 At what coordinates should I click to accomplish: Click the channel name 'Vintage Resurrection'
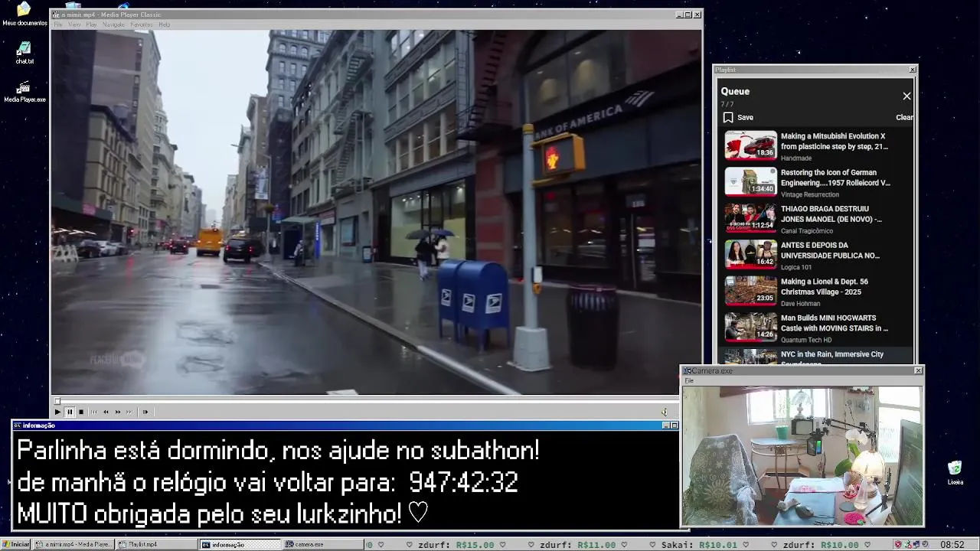812,194
